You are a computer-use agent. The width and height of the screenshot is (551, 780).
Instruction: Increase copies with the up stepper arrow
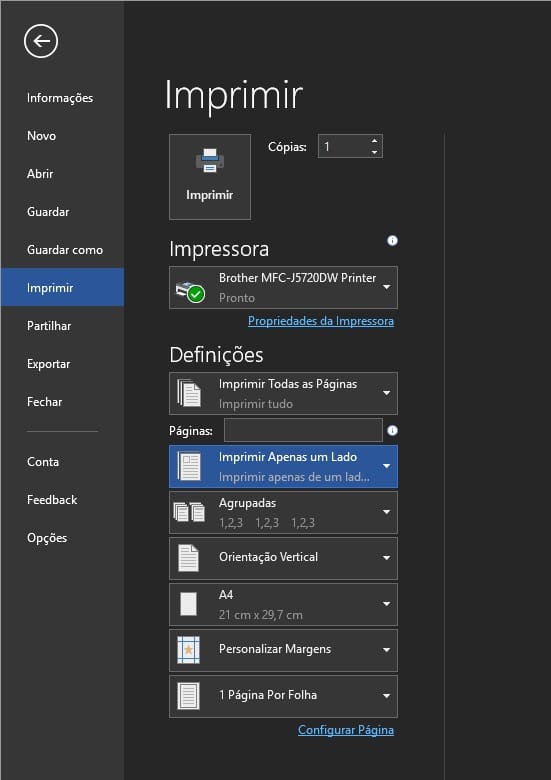point(374,141)
